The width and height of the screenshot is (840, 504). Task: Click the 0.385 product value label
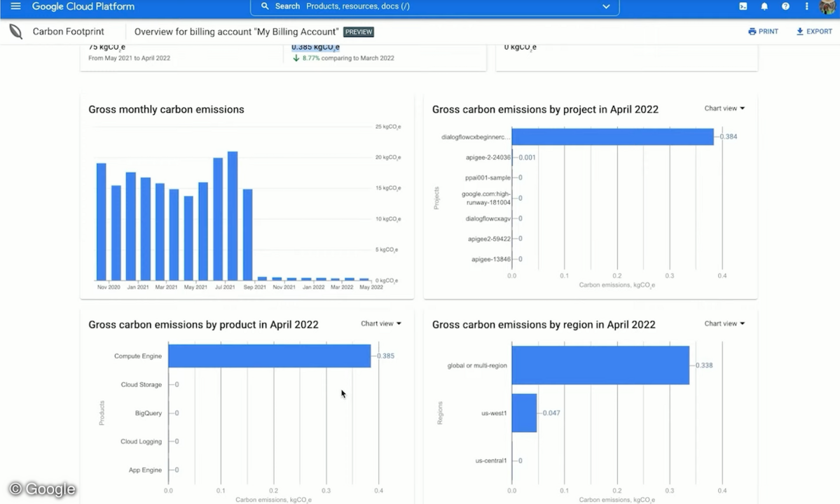pyautogui.click(x=386, y=356)
